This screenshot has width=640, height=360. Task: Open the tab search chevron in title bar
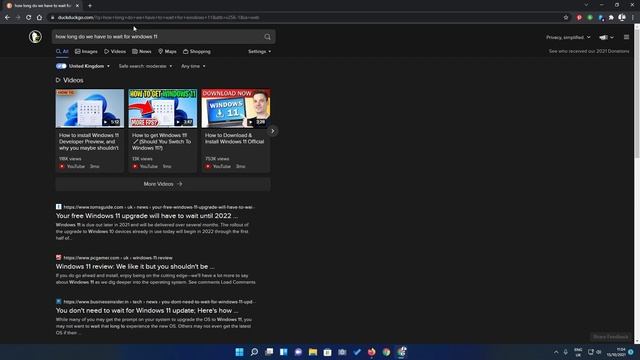[586, 5]
